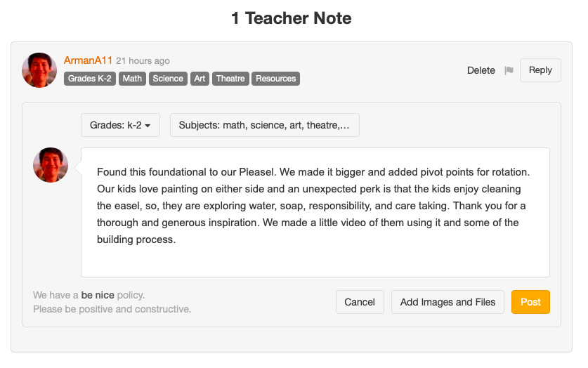
Task: Click the Art tag badge
Action: click(200, 79)
